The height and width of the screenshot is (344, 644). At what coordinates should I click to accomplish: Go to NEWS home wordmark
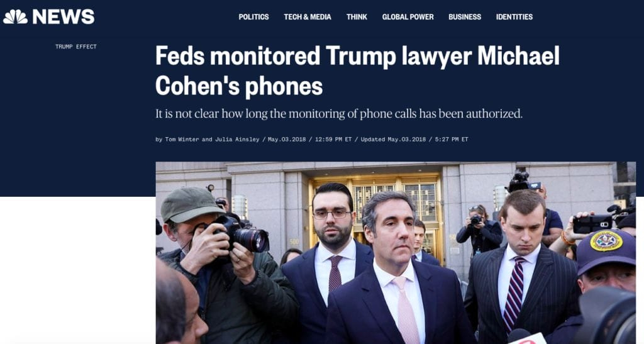[64, 17]
